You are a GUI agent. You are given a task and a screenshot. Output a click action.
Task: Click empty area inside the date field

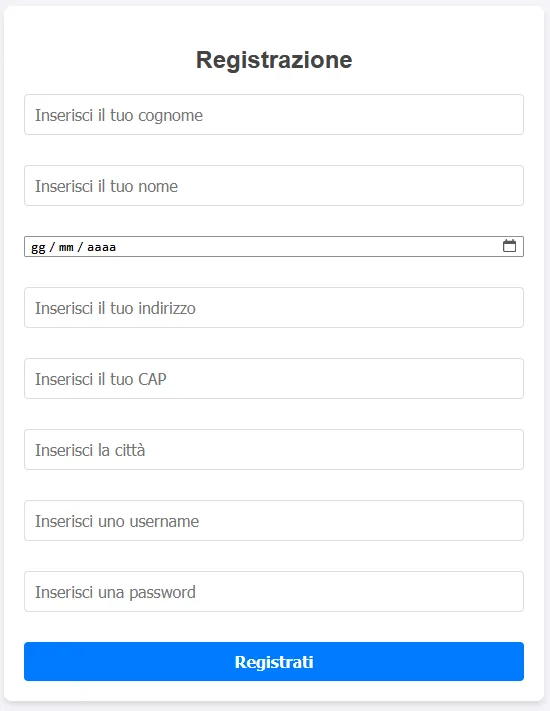click(308, 246)
